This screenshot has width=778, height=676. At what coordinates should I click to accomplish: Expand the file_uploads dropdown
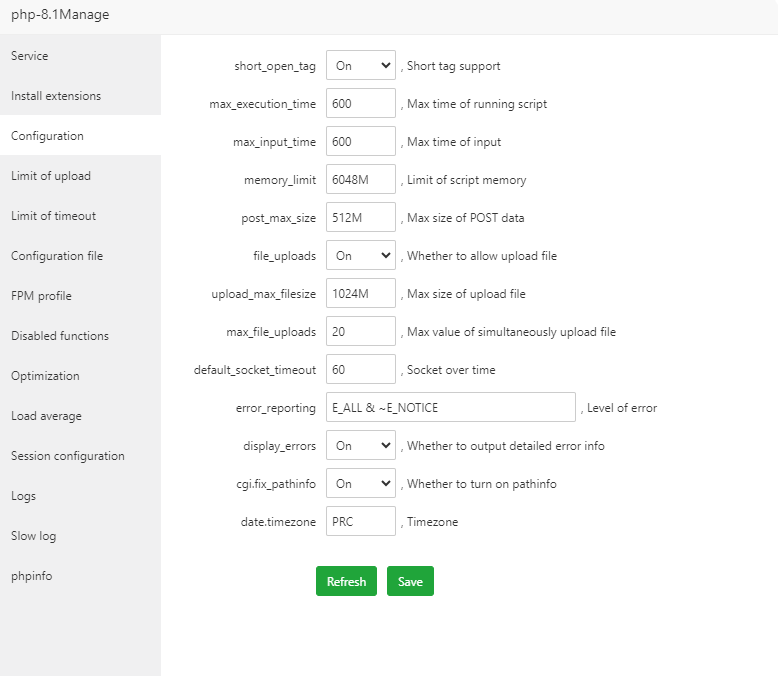360,256
